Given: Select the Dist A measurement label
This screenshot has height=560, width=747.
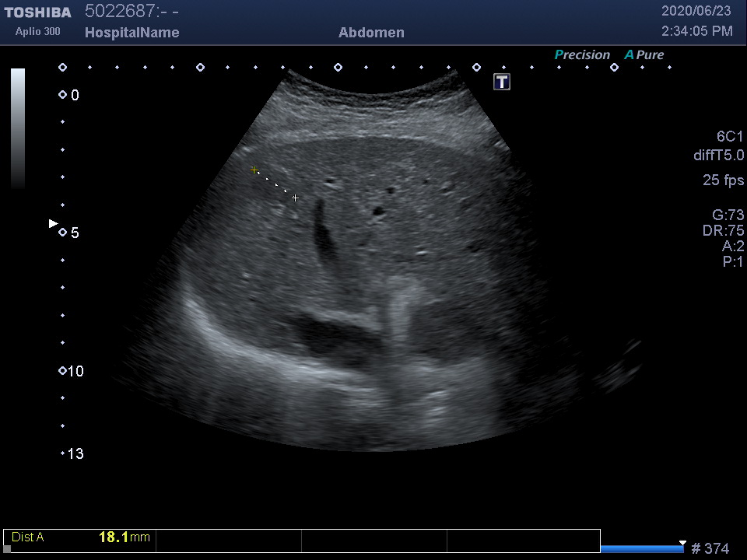Looking at the screenshot, I should pyautogui.click(x=28, y=537).
